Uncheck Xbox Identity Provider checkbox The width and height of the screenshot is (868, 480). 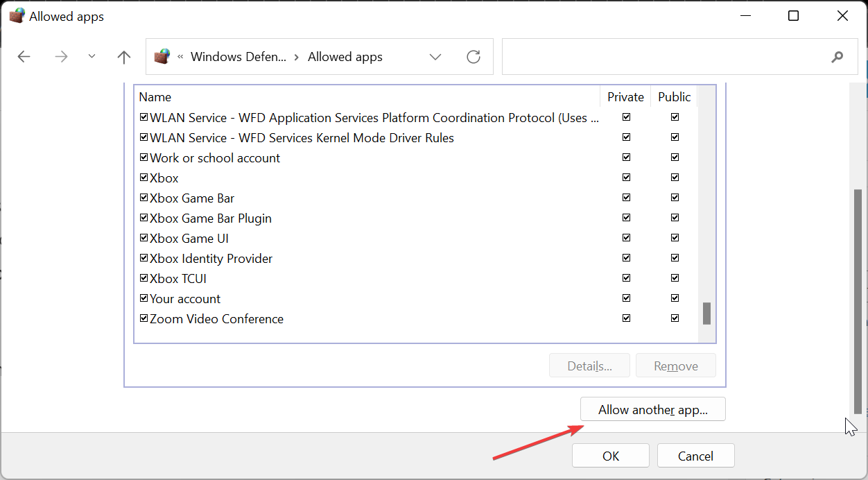(x=144, y=259)
